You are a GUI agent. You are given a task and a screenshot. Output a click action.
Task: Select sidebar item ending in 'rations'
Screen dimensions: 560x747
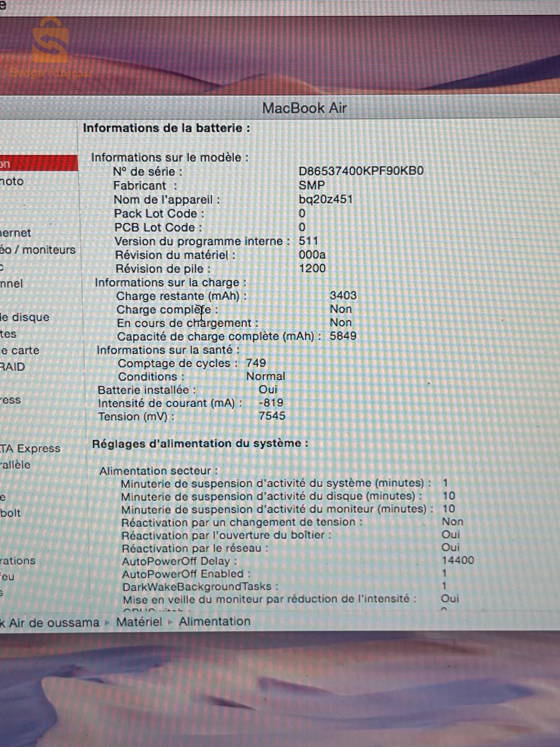click(17, 560)
